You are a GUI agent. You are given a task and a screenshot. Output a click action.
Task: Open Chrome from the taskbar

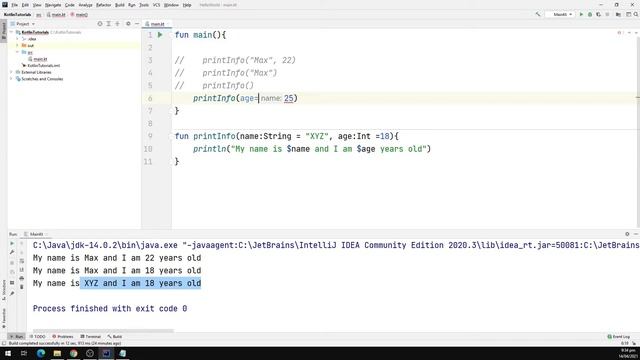[73, 353]
